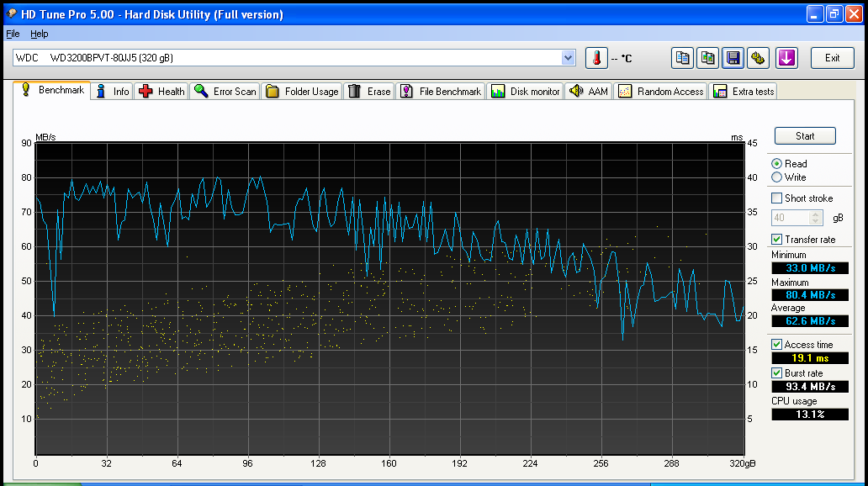Image resolution: width=868 pixels, height=486 pixels.
Task: Click the Minimum 33.0 MB/s value
Action: point(810,268)
